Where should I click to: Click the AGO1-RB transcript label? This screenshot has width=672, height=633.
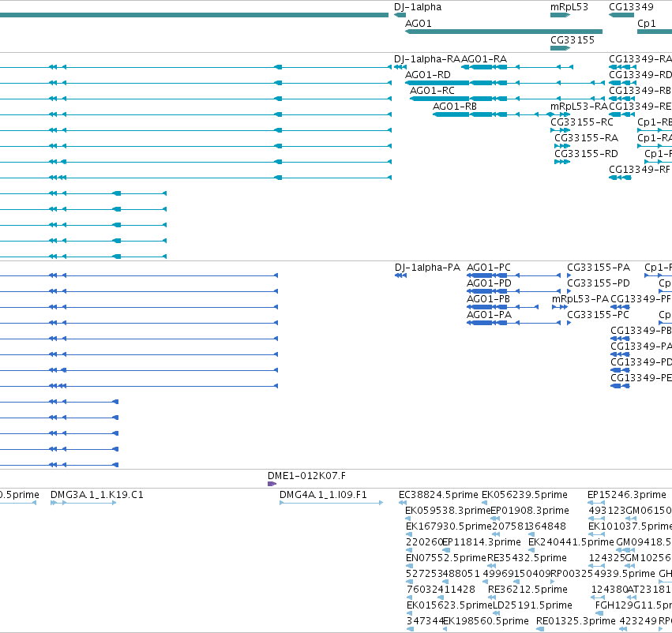pos(455,107)
